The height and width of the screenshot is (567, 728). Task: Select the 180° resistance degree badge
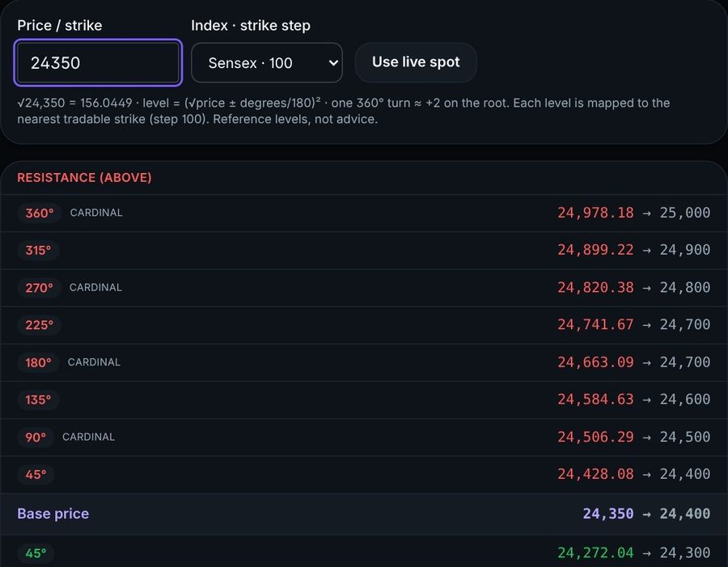pyautogui.click(x=38, y=362)
